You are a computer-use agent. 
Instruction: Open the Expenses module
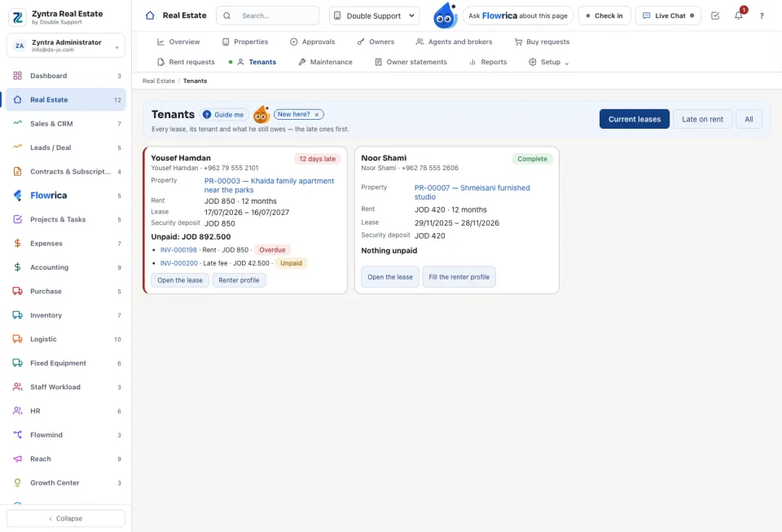click(66, 244)
